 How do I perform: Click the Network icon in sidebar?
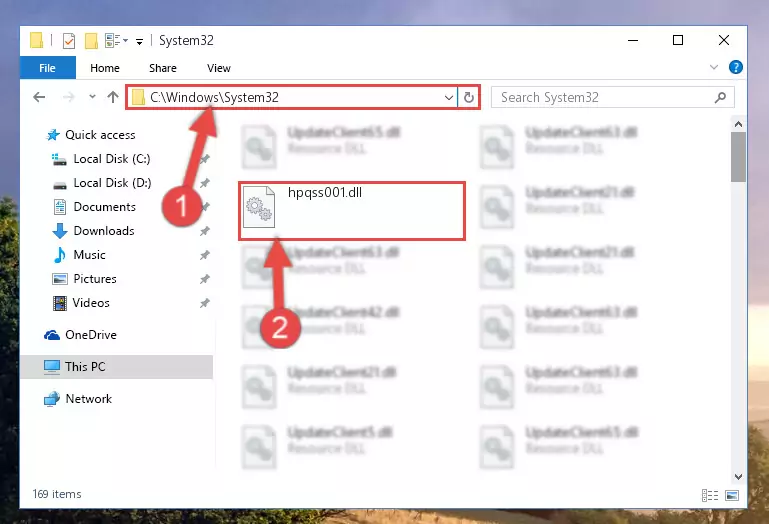pos(51,399)
